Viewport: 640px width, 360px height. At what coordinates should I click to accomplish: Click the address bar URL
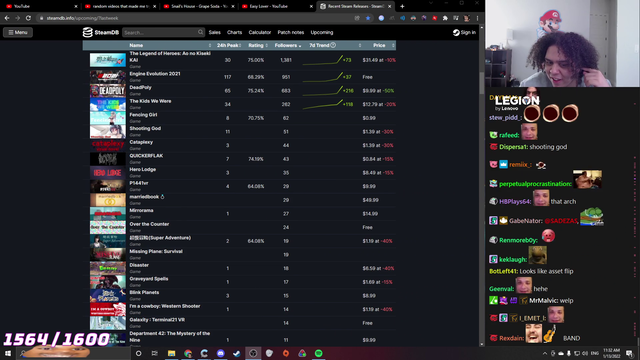click(82, 18)
